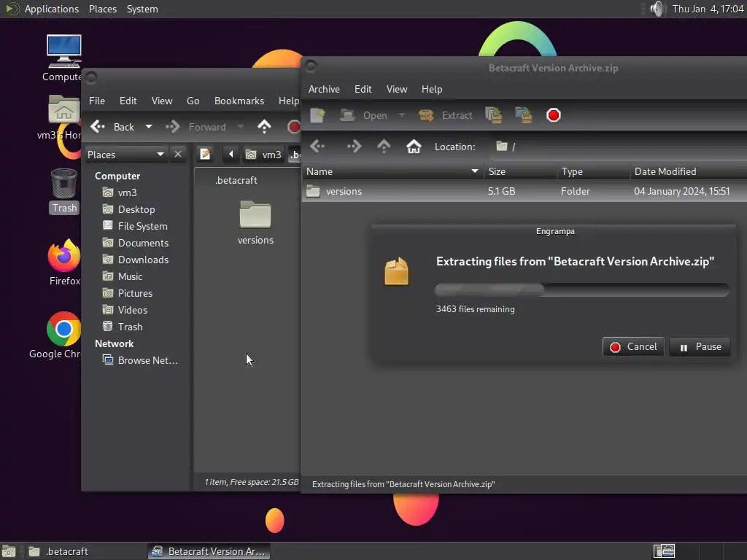Select the versions folder in .betacraft
The width and height of the screenshot is (747, 560).
255,222
